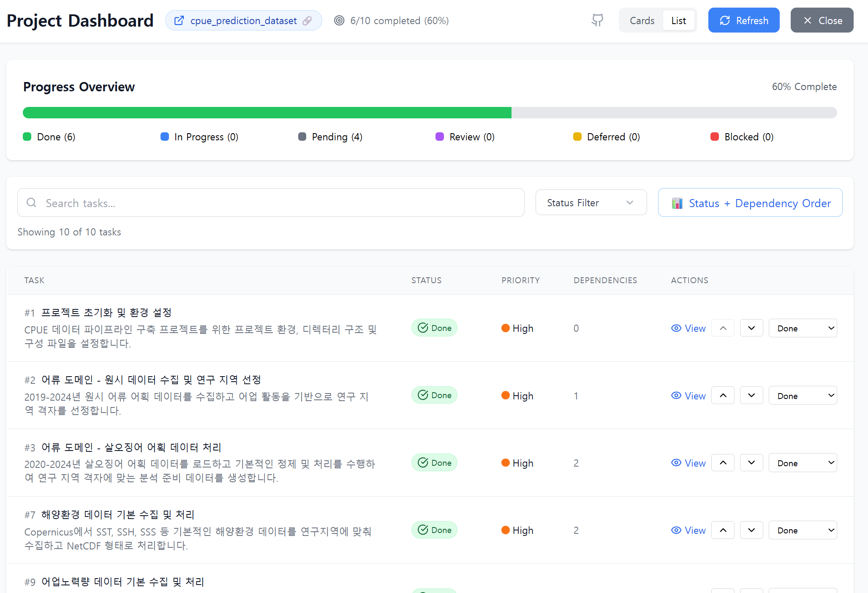The image size is (868, 593).
Task: Click the Done status badge for task #7
Action: (434, 530)
